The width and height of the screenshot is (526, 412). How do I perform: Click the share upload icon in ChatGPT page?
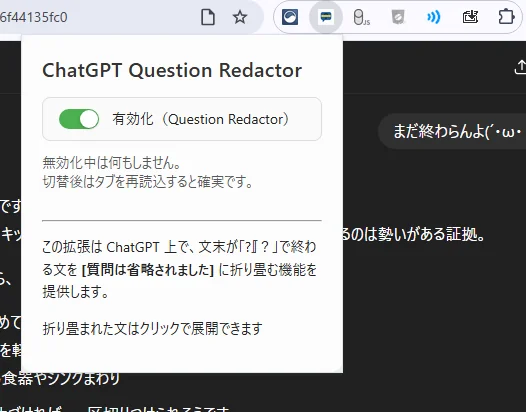click(520, 67)
